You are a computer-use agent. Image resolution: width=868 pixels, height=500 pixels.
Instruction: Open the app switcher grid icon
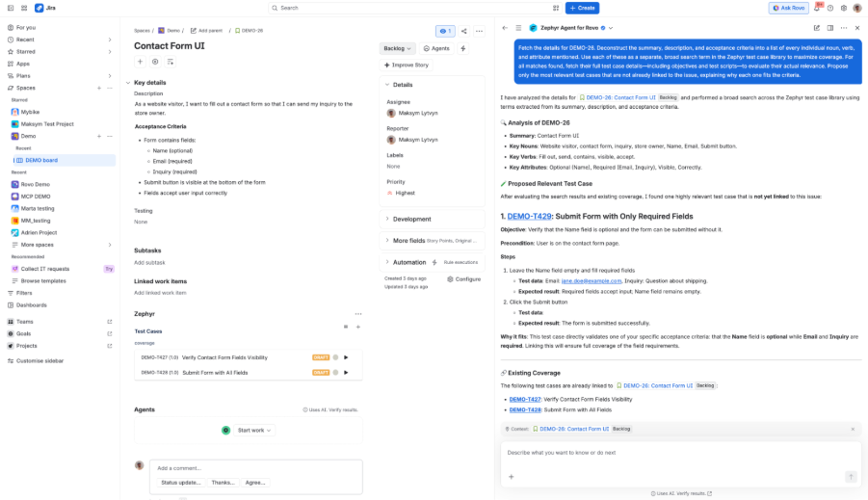click(24, 8)
